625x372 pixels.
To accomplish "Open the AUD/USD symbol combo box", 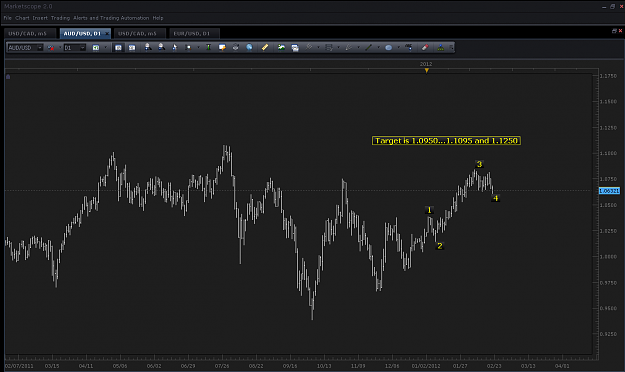I will tap(25, 47).
